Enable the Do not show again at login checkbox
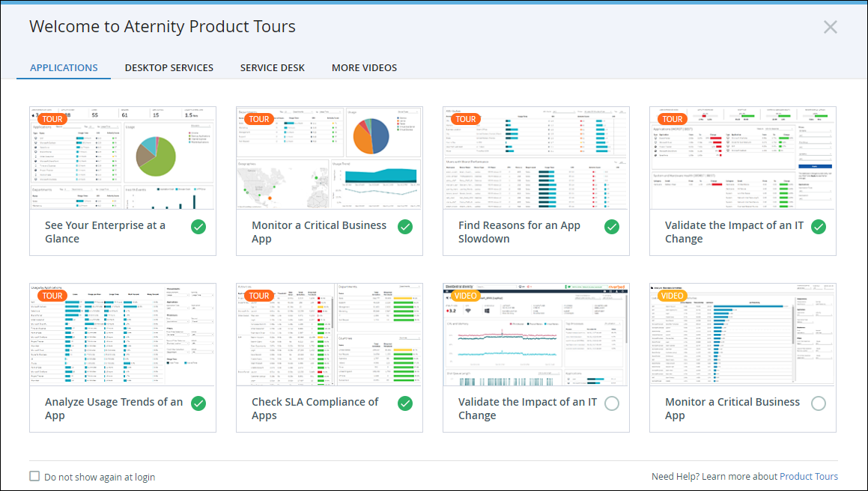Viewport: 868px width, 491px height. [x=34, y=476]
